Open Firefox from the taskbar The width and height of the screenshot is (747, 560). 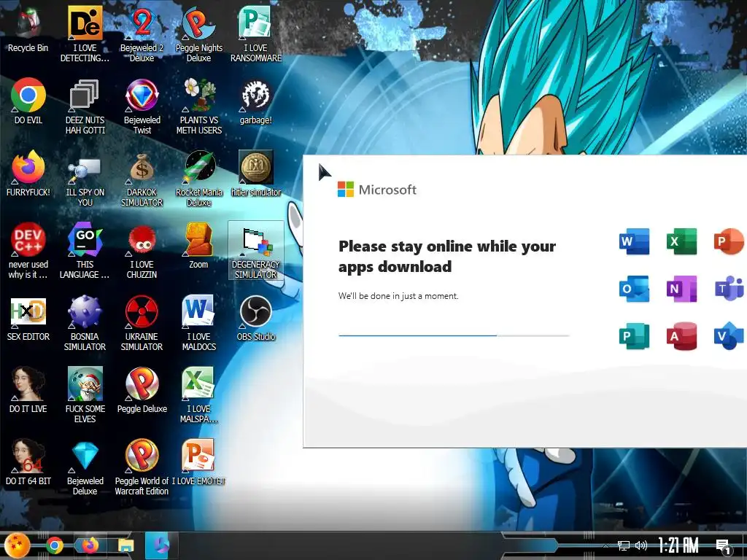90,545
